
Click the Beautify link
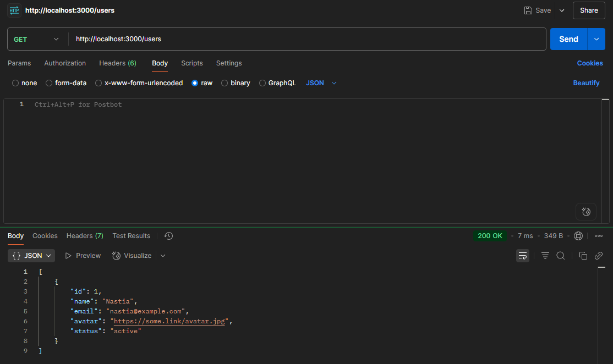point(586,83)
